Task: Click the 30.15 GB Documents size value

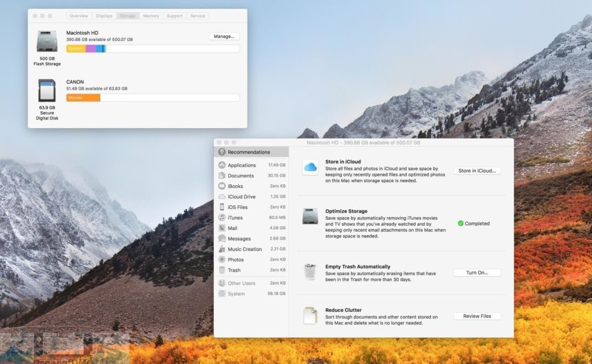Action: coord(277,176)
